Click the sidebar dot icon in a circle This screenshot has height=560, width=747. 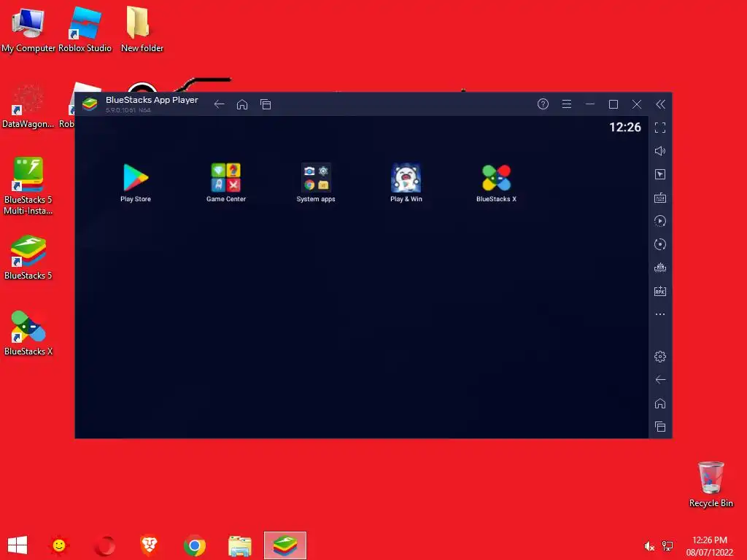(659, 244)
